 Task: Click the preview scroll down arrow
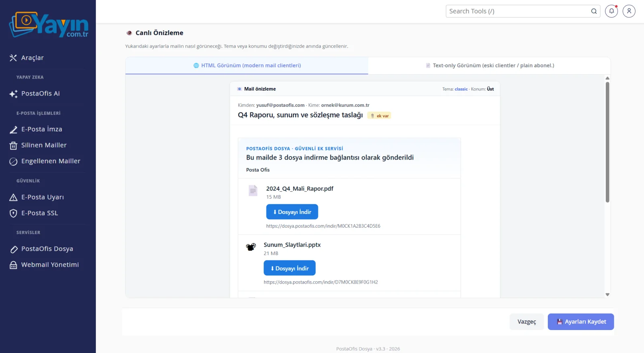tap(607, 295)
